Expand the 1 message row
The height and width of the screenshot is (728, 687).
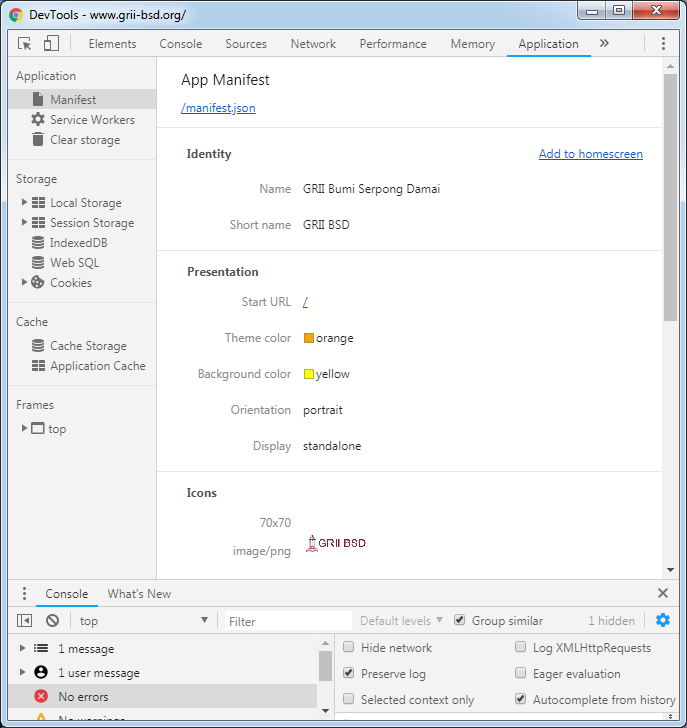[x=22, y=648]
